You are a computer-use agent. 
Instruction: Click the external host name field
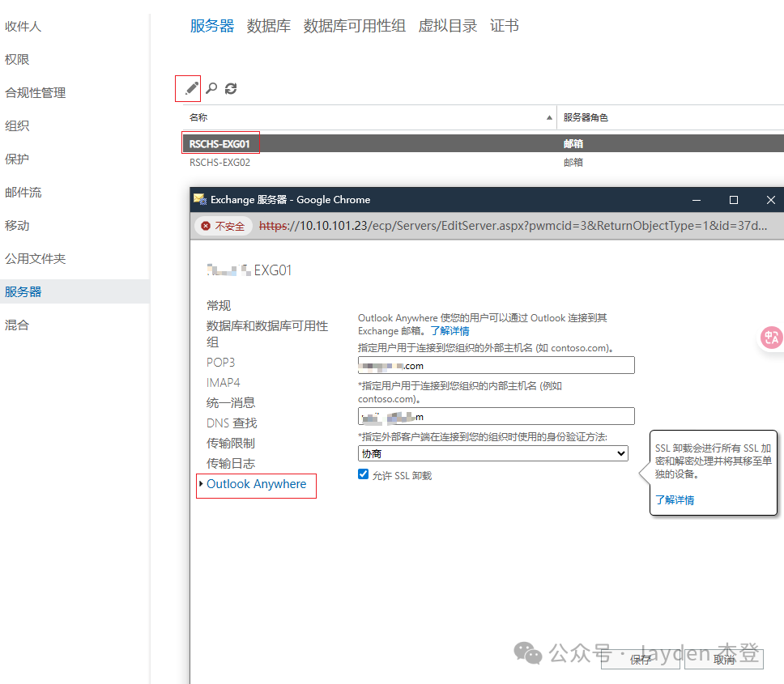pos(496,366)
